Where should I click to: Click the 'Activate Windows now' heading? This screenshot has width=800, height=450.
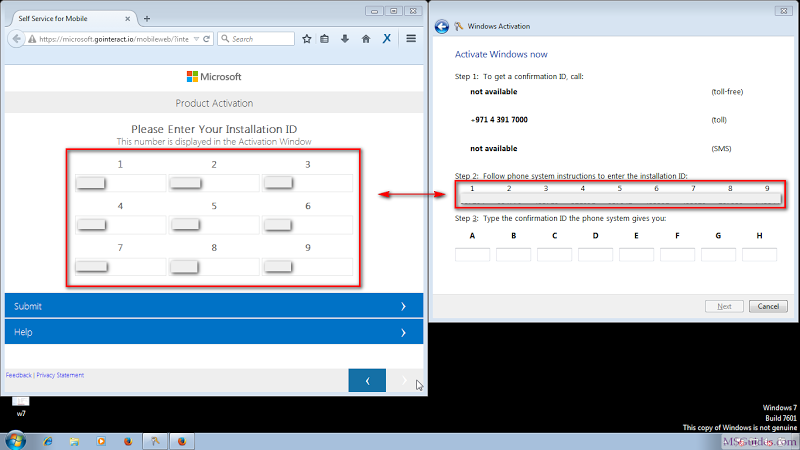pos(501,54)
